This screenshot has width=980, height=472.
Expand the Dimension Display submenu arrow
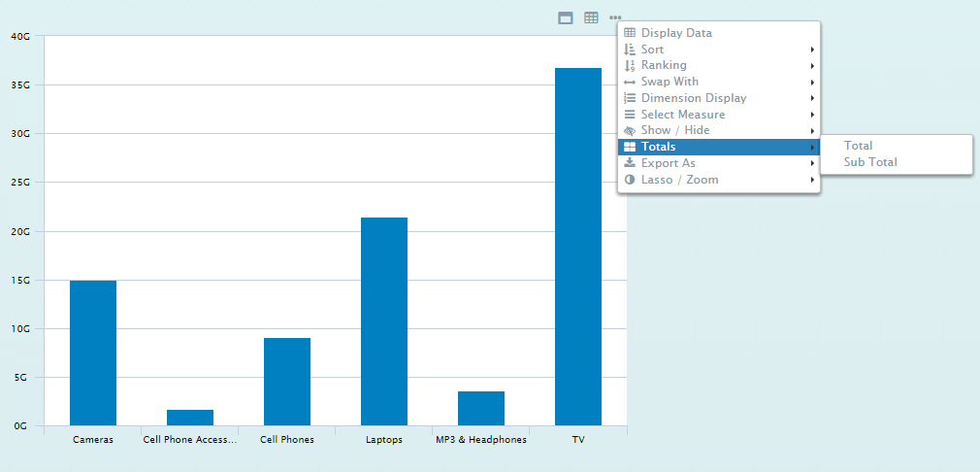(x=811, y=98)
